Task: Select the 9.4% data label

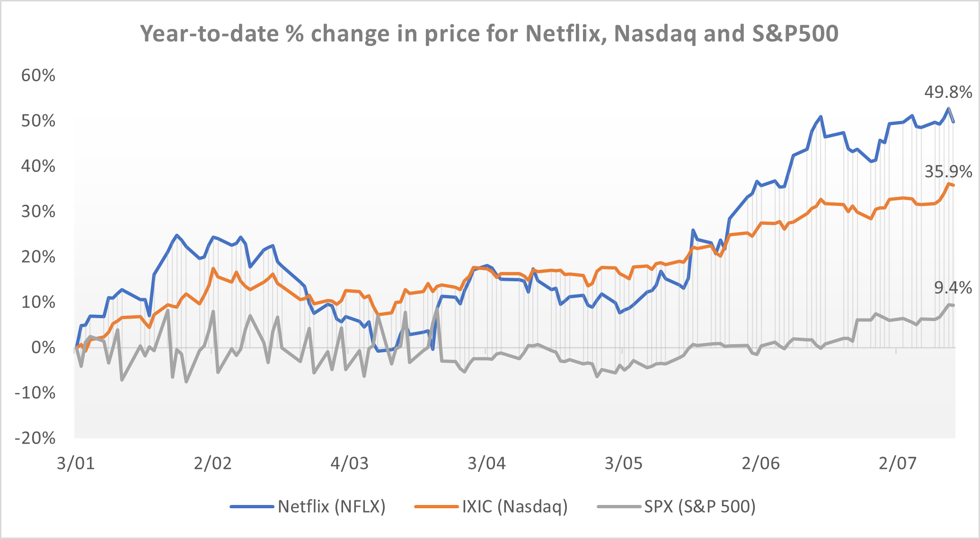Action: (x=953, y=287)
